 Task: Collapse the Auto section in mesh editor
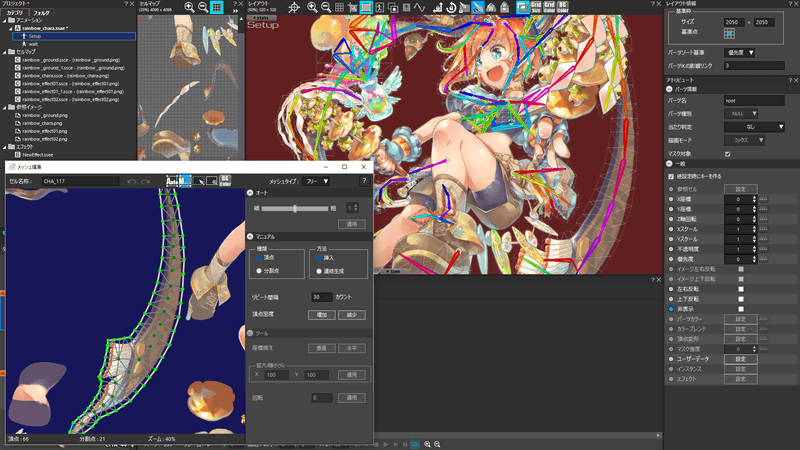(x=250, y=193)
